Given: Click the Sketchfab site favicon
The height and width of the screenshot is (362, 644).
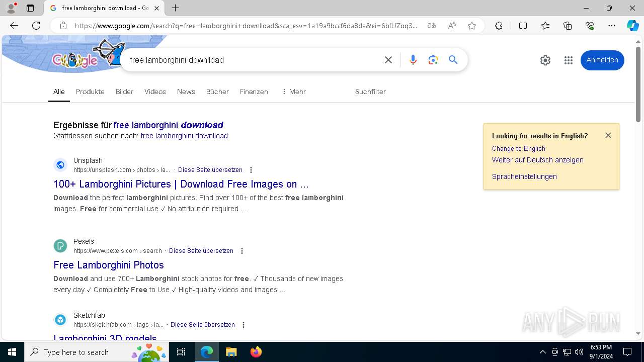Looking at the screenshot, I should pos(60,320).
